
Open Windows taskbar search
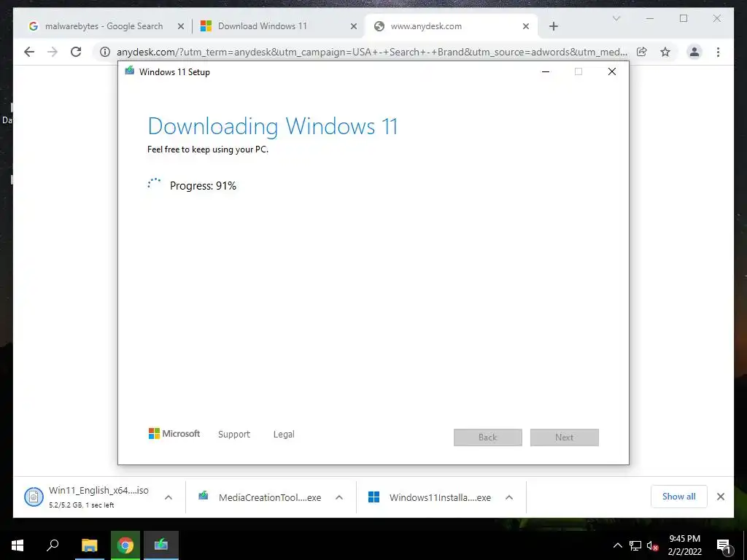pyautogui.click(x=53, y=545)
